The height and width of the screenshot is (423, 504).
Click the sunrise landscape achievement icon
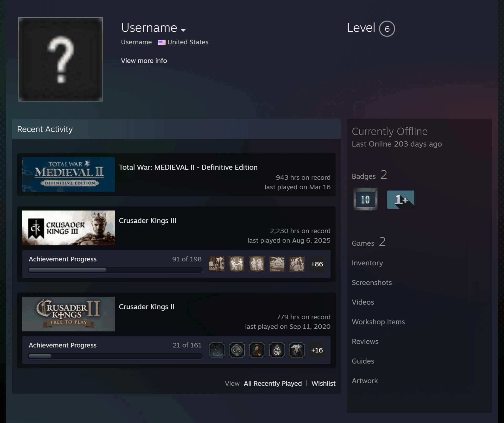pos(277,264)
